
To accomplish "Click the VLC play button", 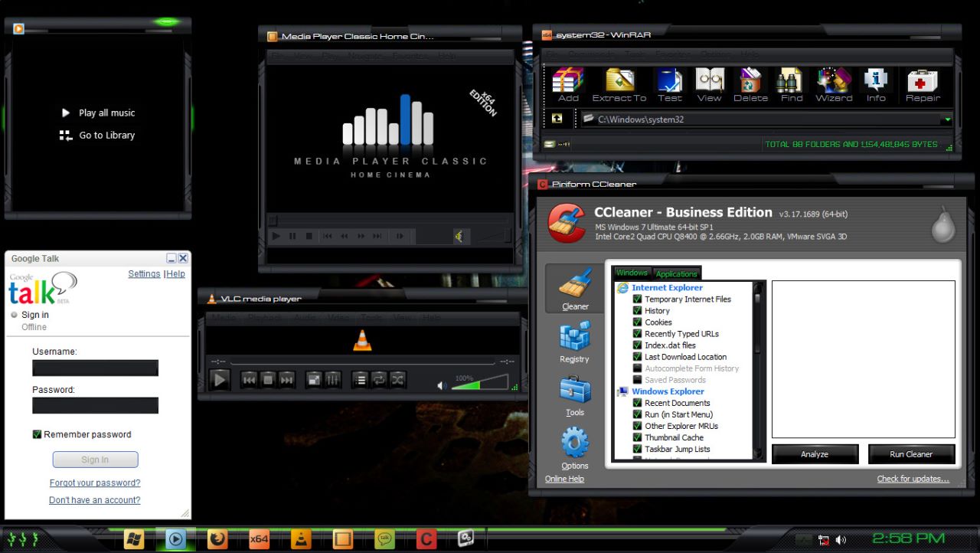I will click(219, 379).
